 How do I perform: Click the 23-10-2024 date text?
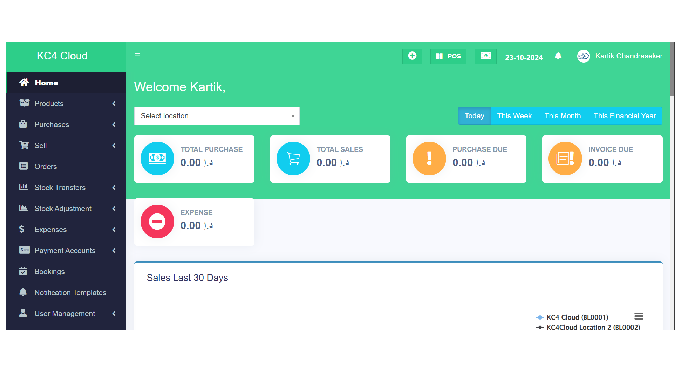[x=524, y=57]
